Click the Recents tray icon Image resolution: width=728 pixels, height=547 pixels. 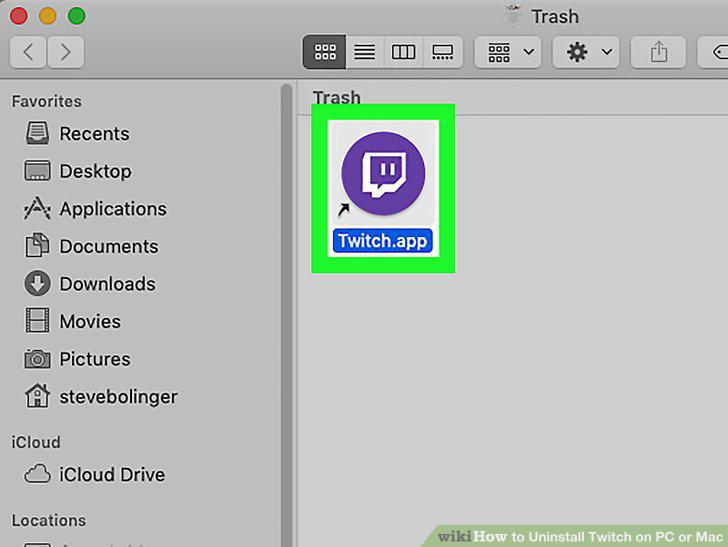click(x=37, y=133)
